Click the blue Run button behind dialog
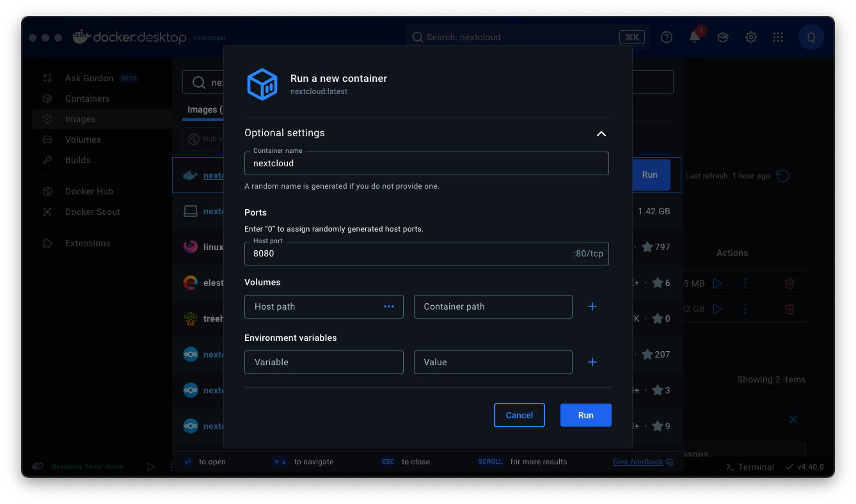856x504 pixels. [x=650, y=175]
